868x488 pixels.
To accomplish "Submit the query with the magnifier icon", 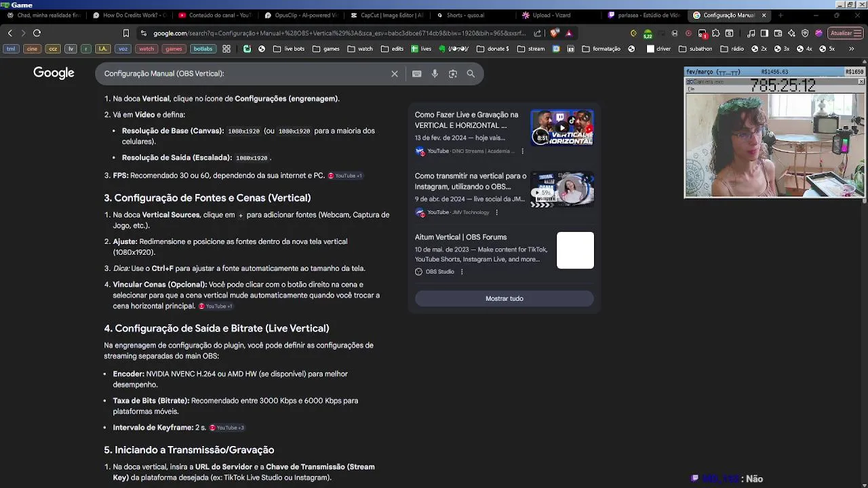I will tap(471, 74).
